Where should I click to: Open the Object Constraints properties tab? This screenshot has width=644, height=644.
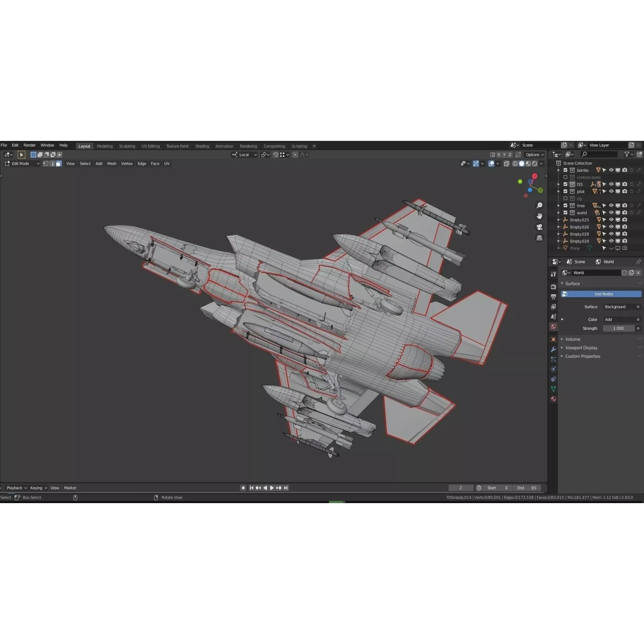(x=553, y=379)
